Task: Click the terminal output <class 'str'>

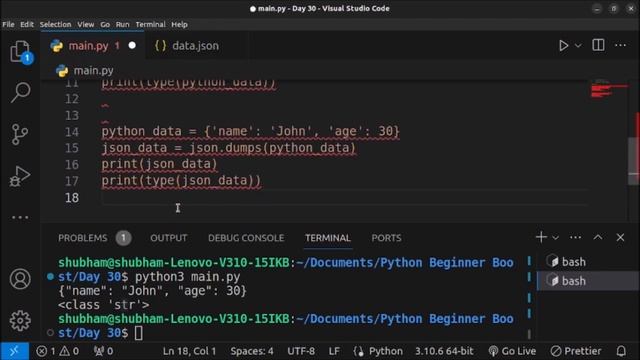Action: point(104,305)
